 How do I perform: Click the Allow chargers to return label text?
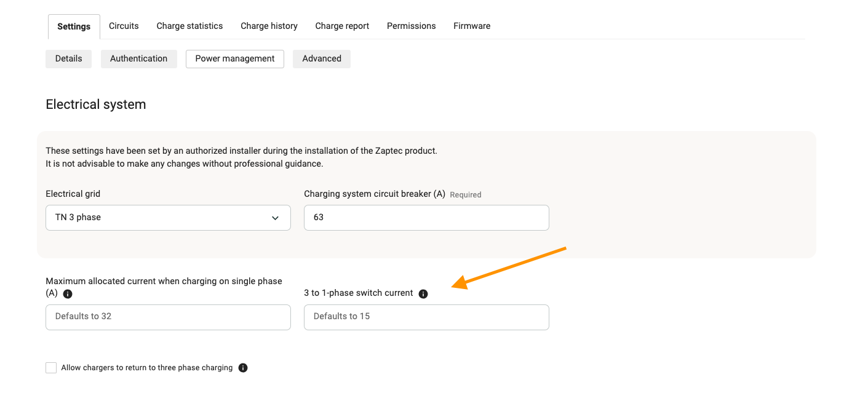tap(147, 368)
